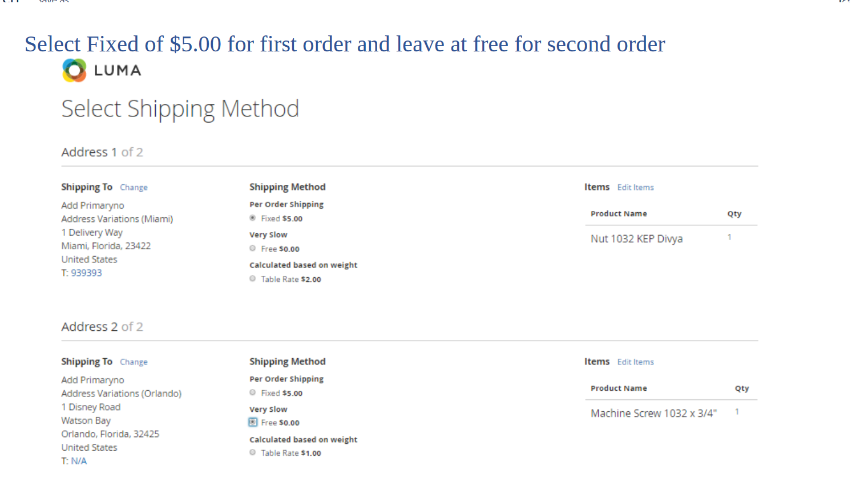Select Fixed $5.00 shipping for Address 2
The width and height of the screenshot is (868, 486).
coord(252,392)
